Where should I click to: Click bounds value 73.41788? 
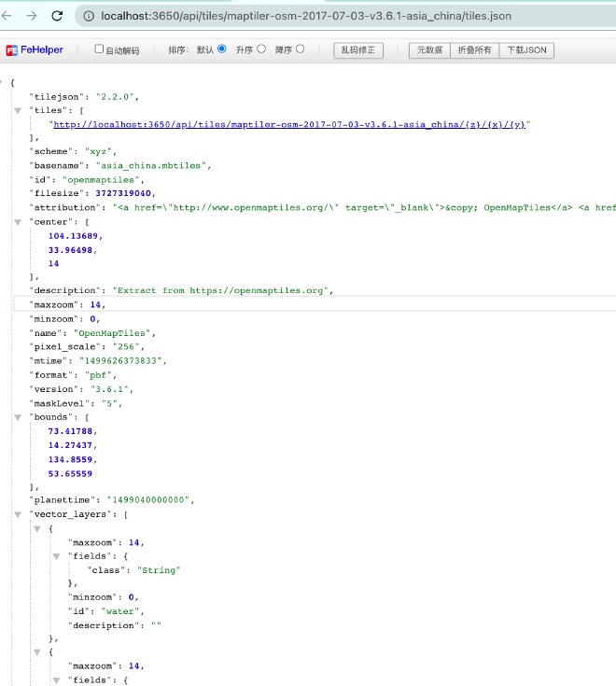tap(70, 431)
